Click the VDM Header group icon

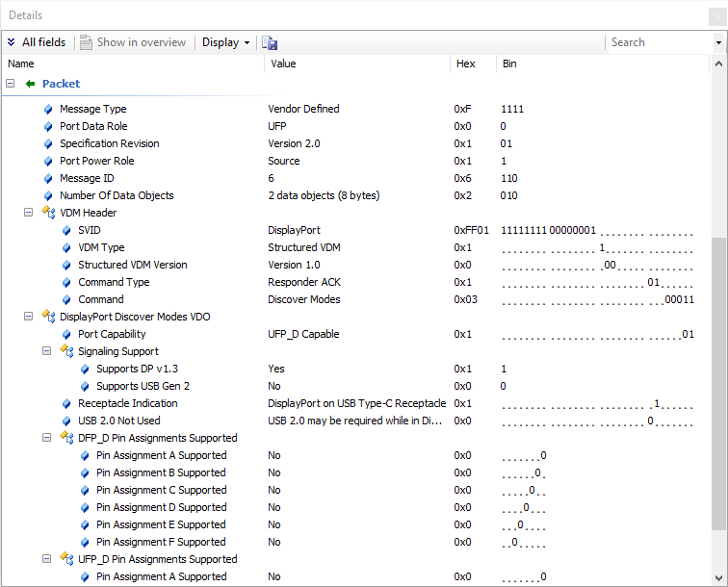[48, 213]
